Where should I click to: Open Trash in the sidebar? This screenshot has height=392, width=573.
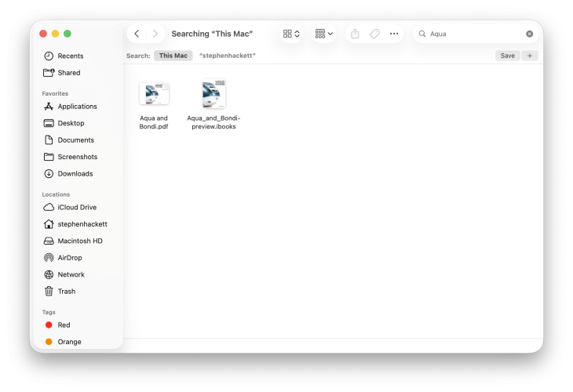click(x=66, y=292)
